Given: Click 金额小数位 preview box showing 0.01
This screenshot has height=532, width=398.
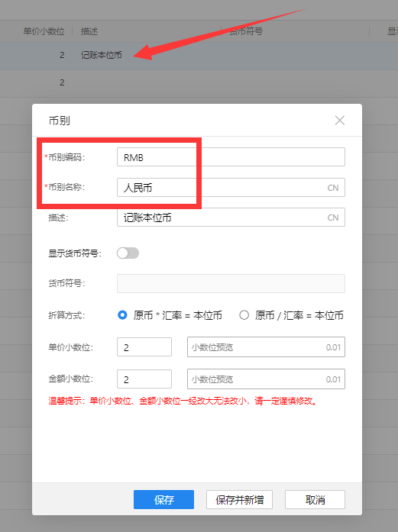Looking at the screenshot, I should coord(267,379).
